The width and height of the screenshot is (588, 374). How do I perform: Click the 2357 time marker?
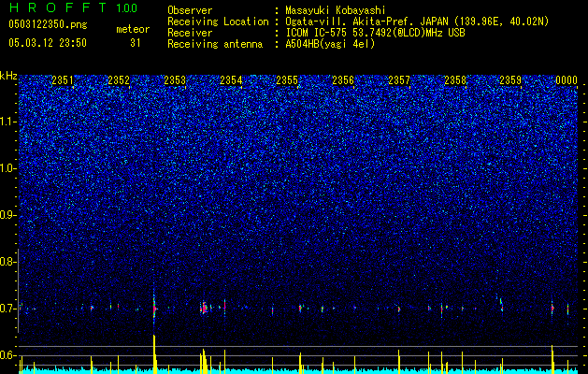pos(399,80)
